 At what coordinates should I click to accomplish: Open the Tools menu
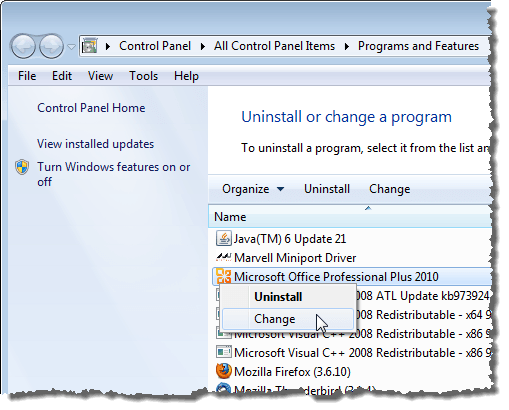coord(143,76)
